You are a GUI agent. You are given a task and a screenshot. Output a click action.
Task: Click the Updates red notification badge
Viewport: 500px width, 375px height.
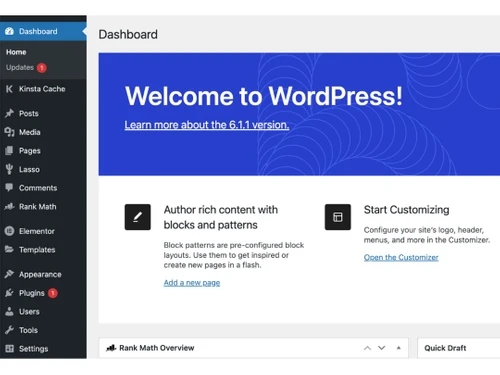tap(42, 68)
